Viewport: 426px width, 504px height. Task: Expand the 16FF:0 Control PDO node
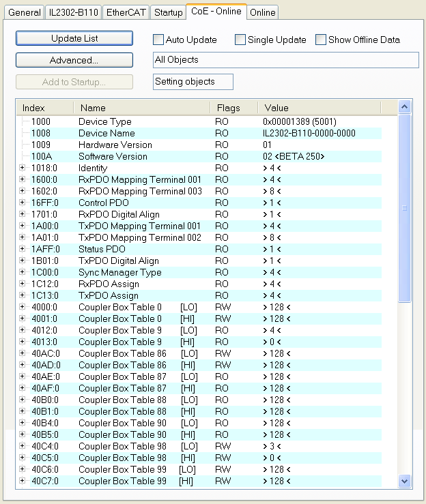[22, 203]
